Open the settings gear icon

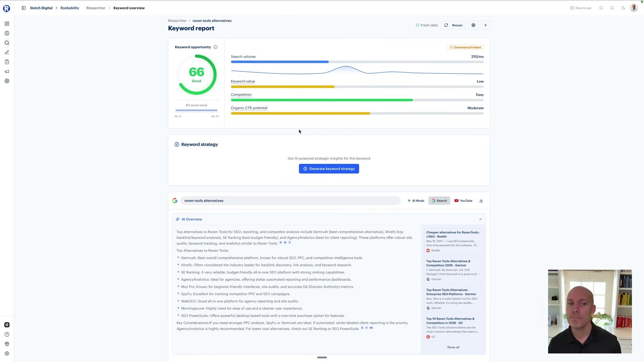pyautogui.click(x=7, y=354)
